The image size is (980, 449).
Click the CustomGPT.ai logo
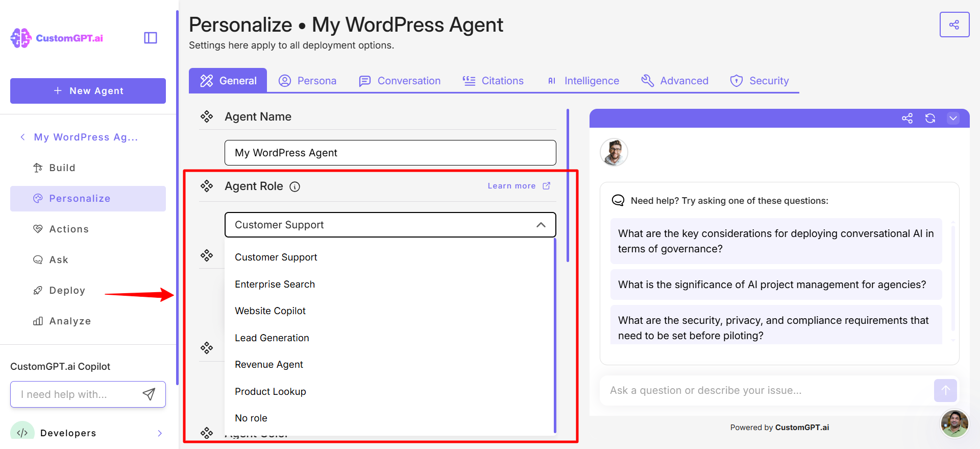tap(57, 38)
